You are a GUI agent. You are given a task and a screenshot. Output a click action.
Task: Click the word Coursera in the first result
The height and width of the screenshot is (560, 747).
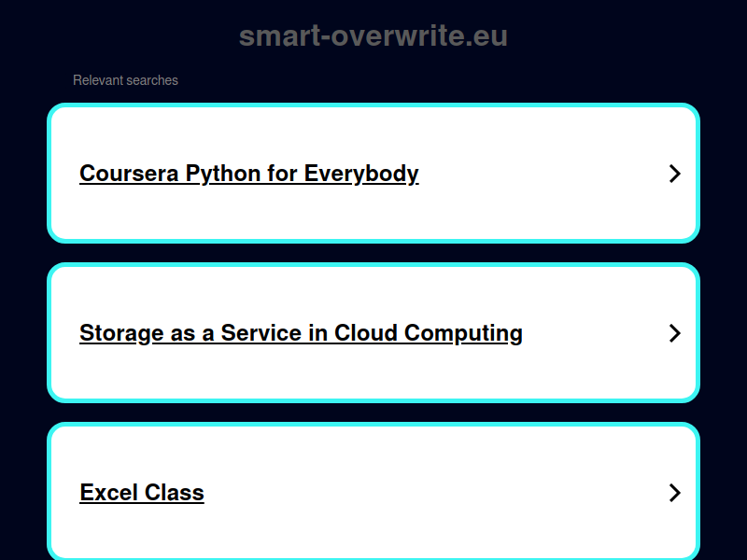[x=129, y=174]
